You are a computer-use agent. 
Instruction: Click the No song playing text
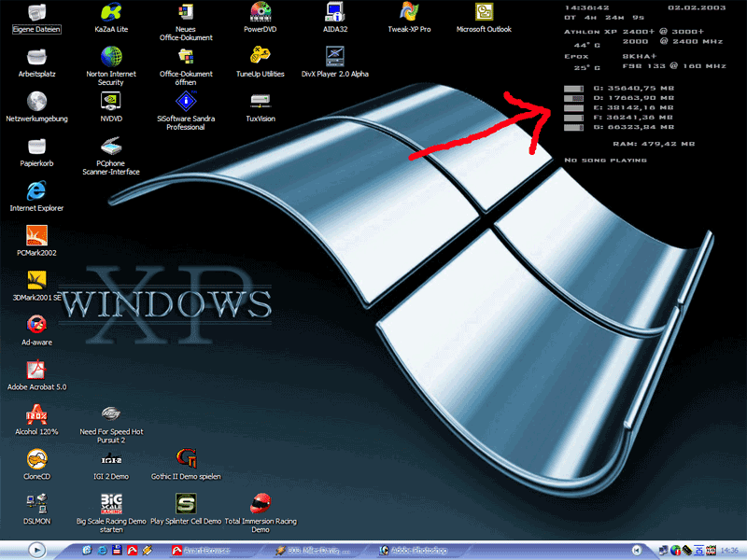point(605,160)
